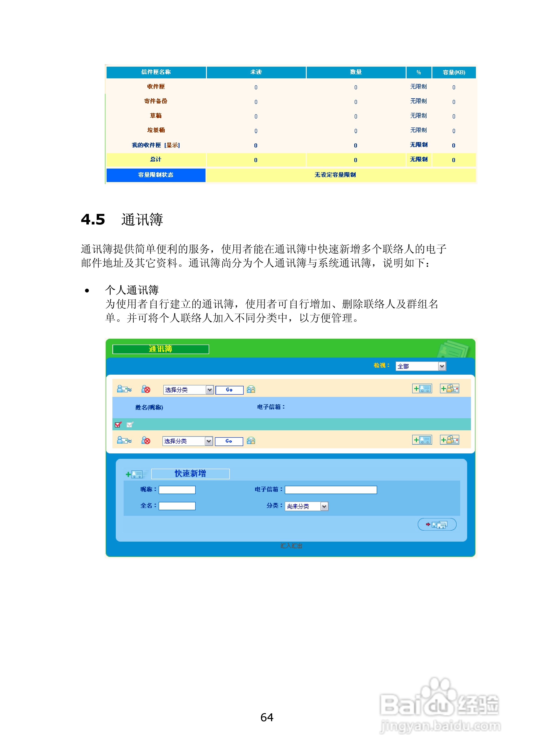
Task: Click the quick-add submit arrow button
Action: tap(437, 525)
